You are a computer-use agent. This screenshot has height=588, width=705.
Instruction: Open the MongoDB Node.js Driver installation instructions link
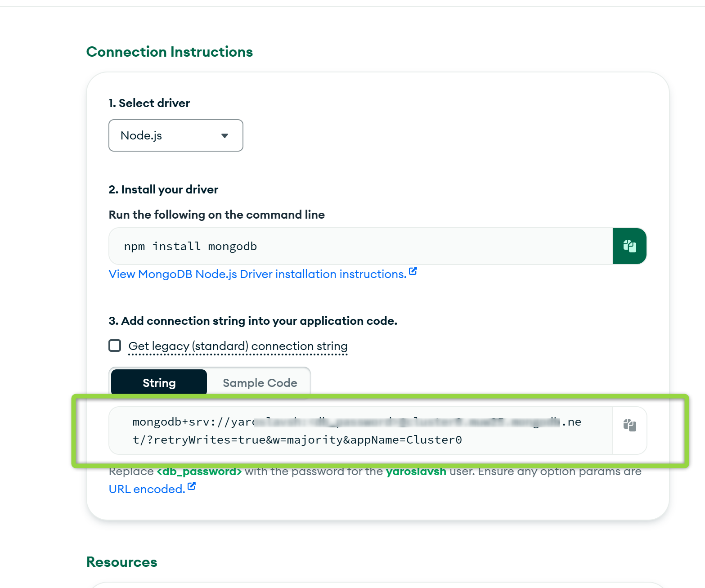pyautogui.click(x=258, y=274)
